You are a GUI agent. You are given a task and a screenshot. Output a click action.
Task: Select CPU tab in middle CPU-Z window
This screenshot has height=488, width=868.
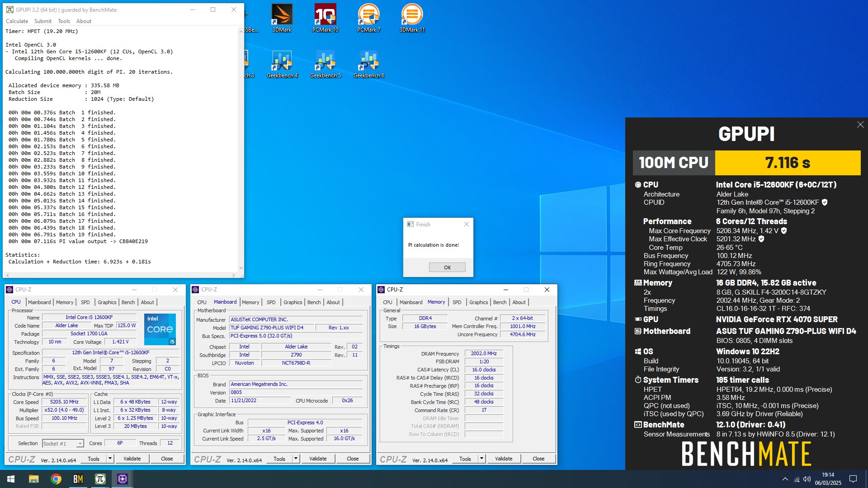pos(202,302)
